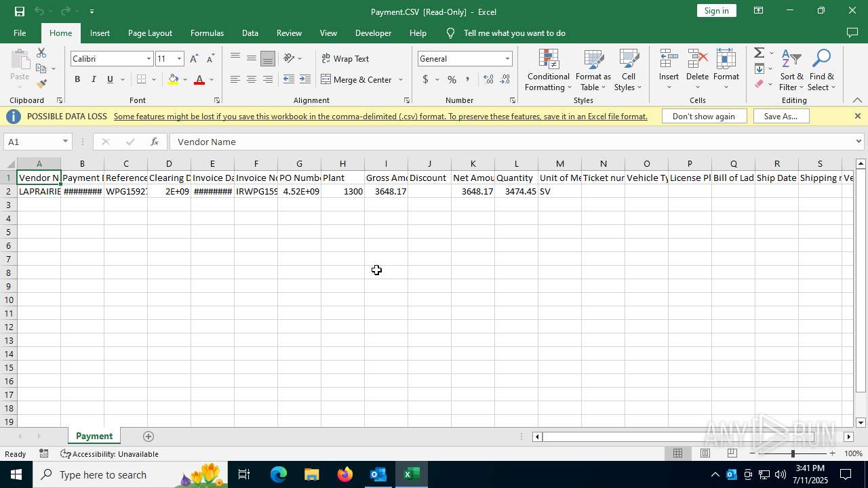
Task: Click the Borders icon
Action: [141, 79]
